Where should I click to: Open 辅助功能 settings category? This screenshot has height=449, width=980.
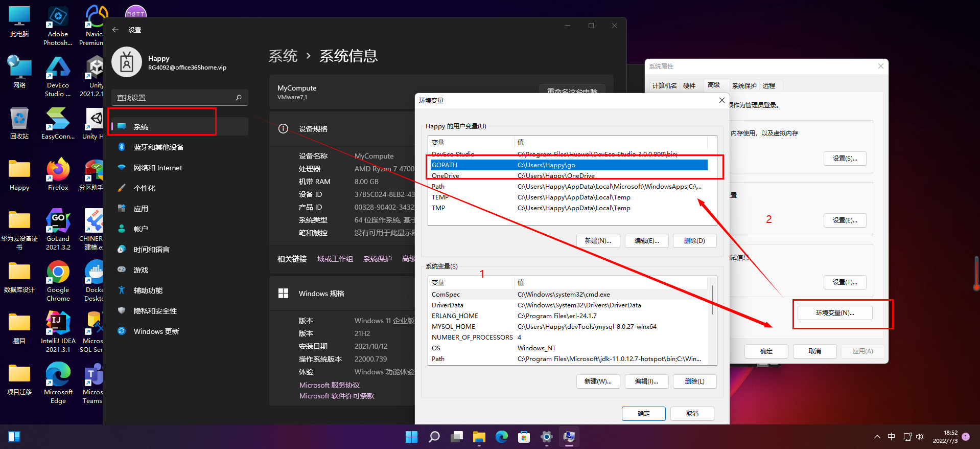[179, 290]
